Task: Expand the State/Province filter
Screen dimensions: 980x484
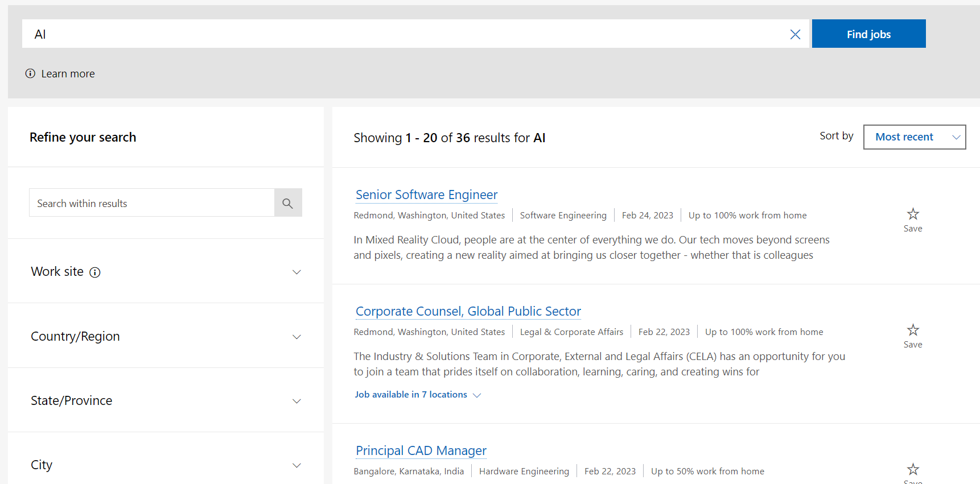Action: [297, 401]
